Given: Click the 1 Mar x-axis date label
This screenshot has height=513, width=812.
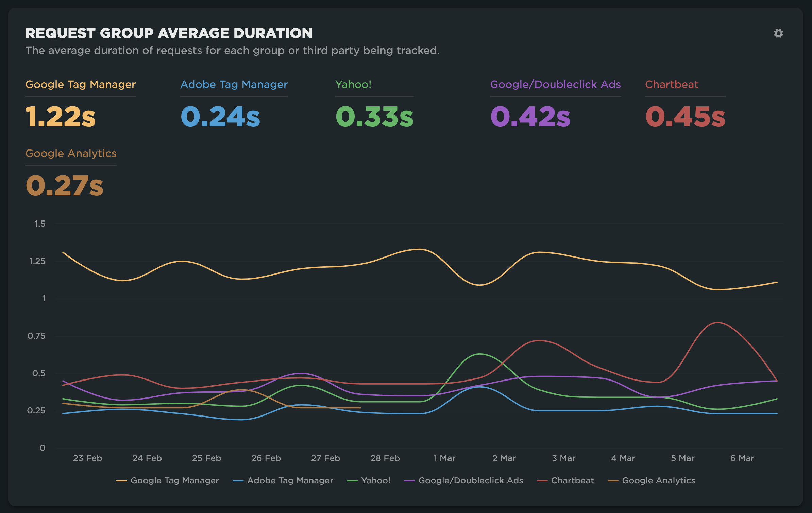Looking at the screenshot, I should pyautogui.click(x=444, y=458).
